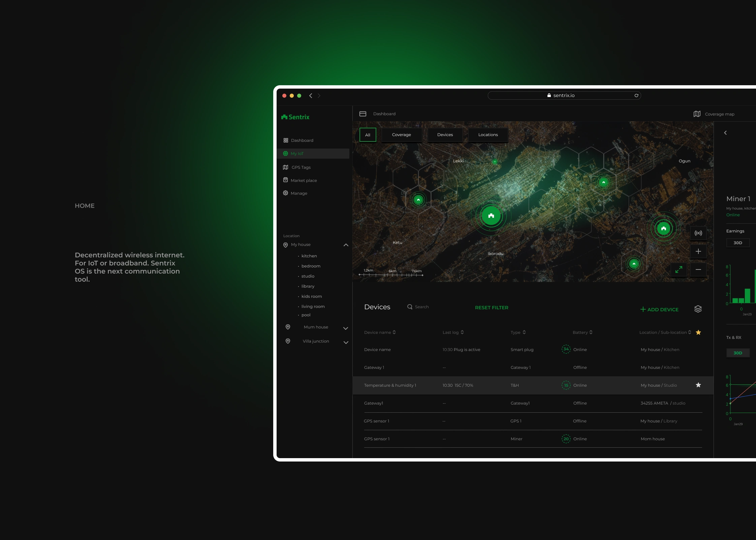756x540 pixels.
Task: Click the map distance scale slider
Action: click(391, 275)
